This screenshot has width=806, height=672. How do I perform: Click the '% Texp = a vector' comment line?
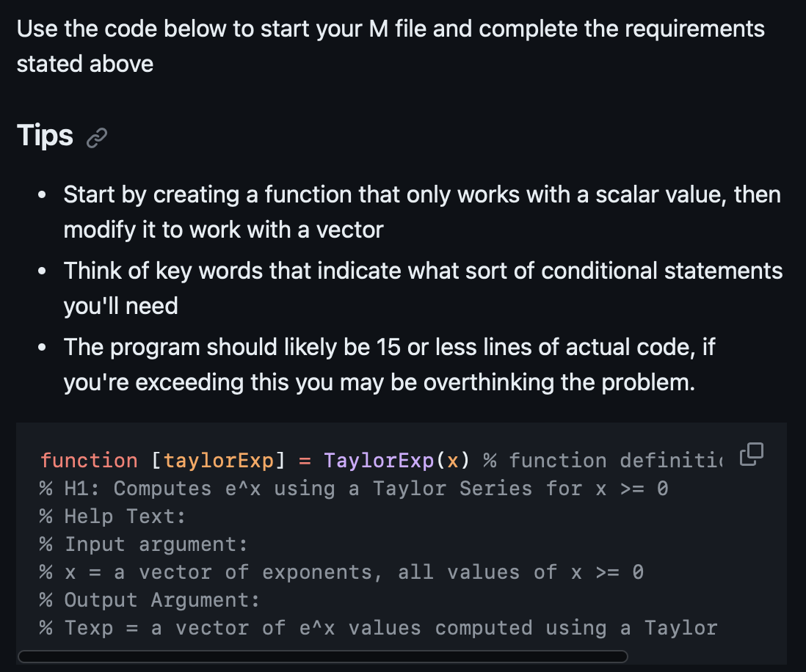378,628
